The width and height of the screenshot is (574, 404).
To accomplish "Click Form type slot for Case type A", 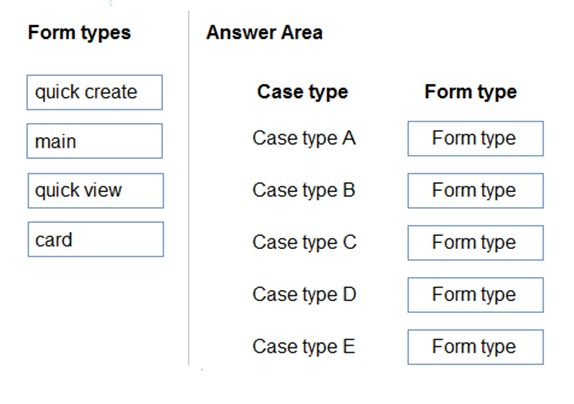I will [476, 139].
